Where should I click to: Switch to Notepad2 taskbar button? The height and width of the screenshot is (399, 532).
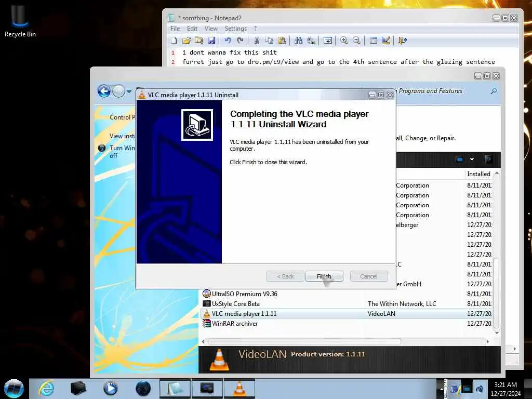coord(175,389)
